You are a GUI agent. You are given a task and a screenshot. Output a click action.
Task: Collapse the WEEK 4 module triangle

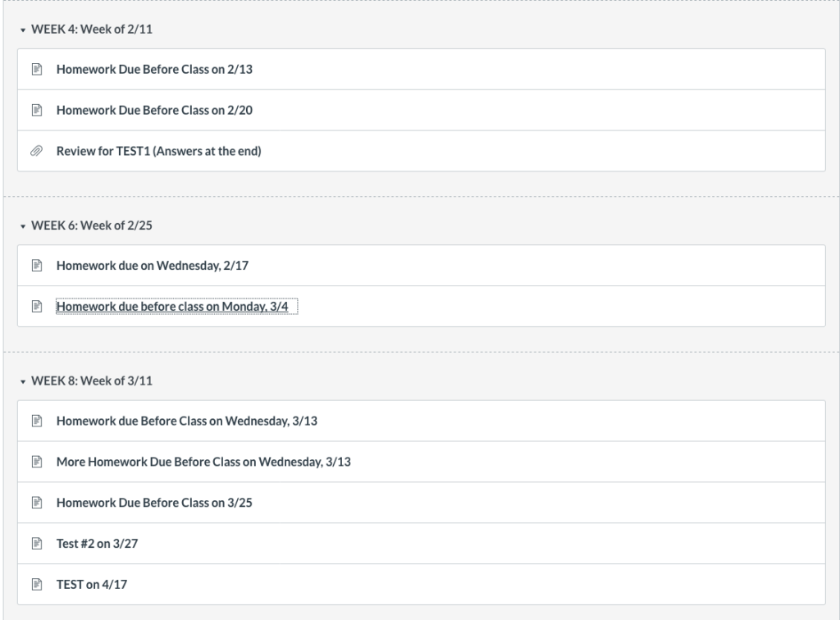click(x=24, y=30)
